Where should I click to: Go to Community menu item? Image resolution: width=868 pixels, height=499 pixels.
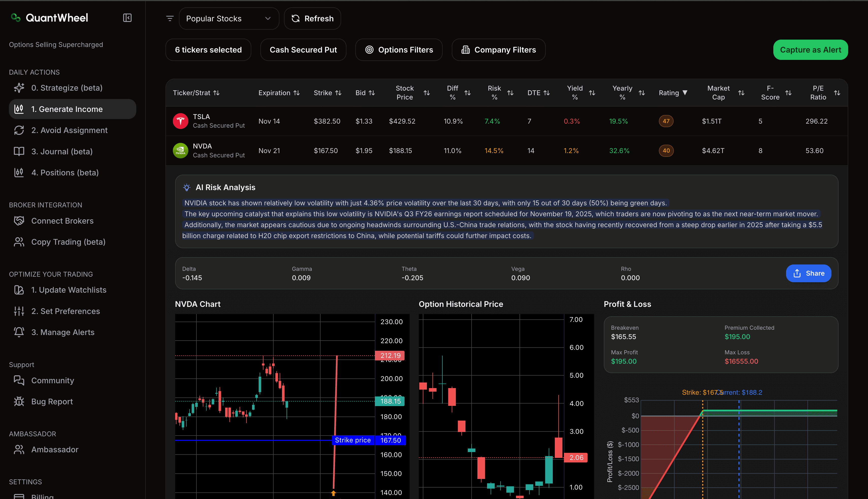(73, 380)
